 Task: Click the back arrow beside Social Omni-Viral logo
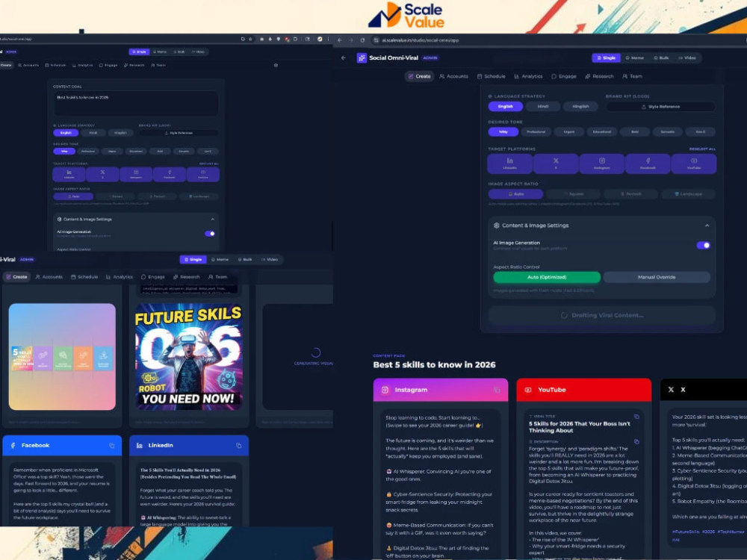pos(344,57)
